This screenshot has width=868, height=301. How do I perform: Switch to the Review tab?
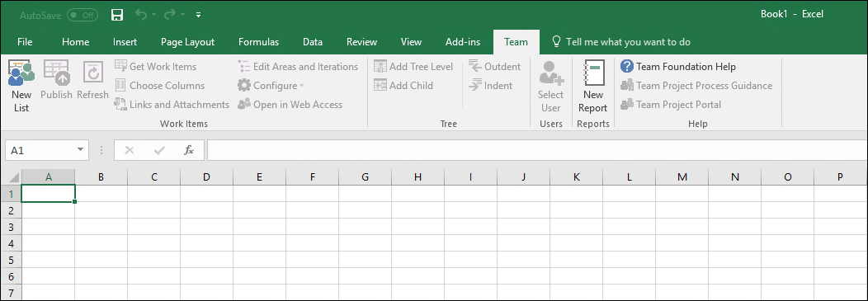point(361,42)
